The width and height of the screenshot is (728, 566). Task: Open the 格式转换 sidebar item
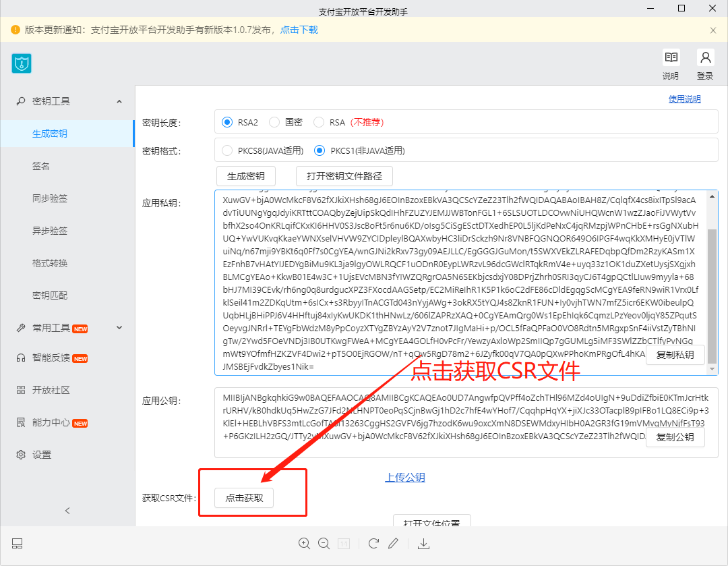coord(50,263)
